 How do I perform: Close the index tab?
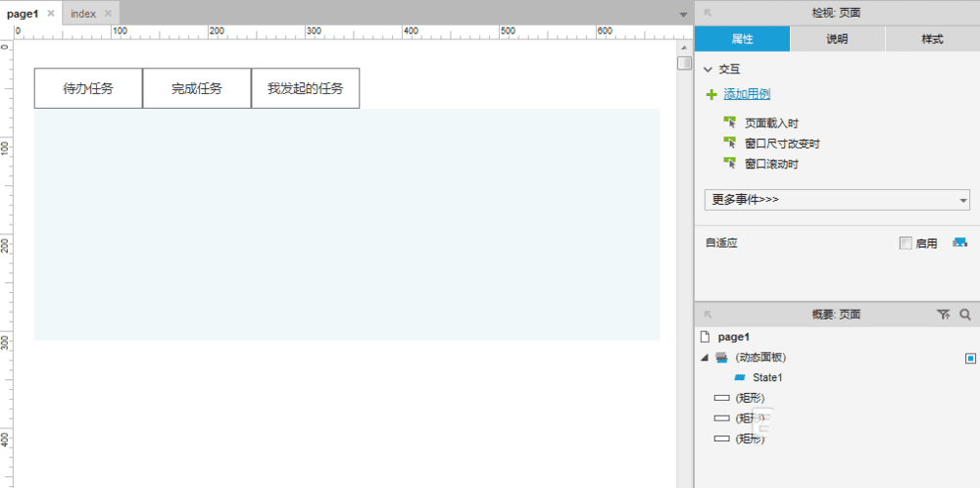(x=108, y=13)
